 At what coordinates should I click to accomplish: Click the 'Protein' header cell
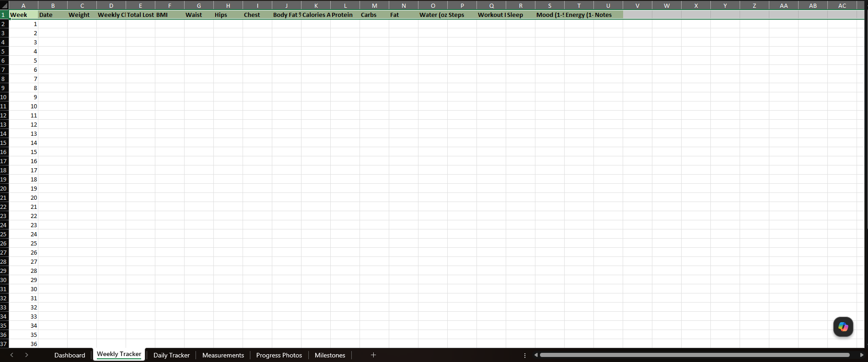point(345,15)
